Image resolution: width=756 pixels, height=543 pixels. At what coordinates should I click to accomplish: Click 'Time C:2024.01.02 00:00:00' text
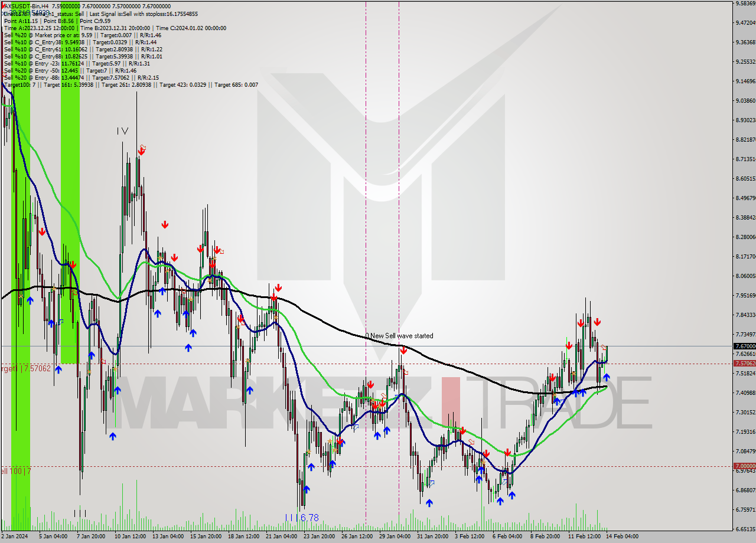[191, 28]
